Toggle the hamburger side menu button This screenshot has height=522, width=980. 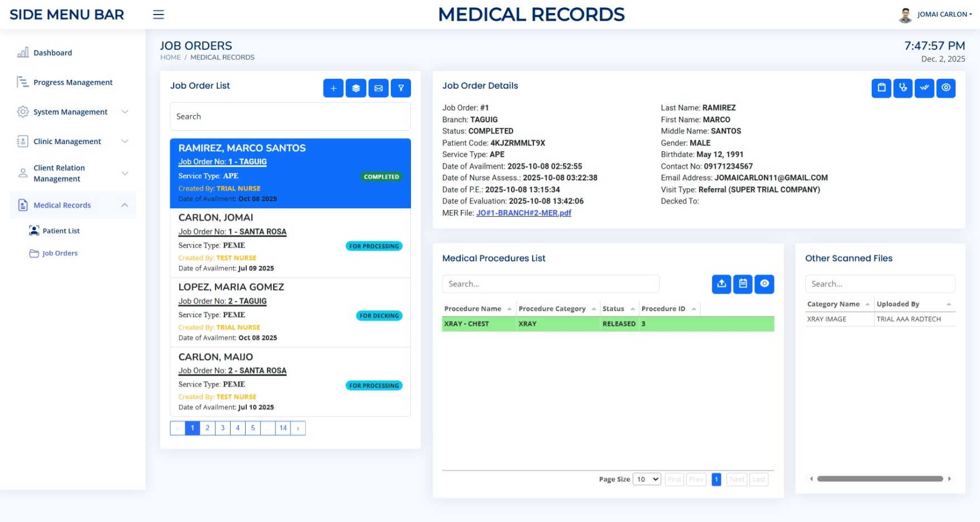[159, 15]
